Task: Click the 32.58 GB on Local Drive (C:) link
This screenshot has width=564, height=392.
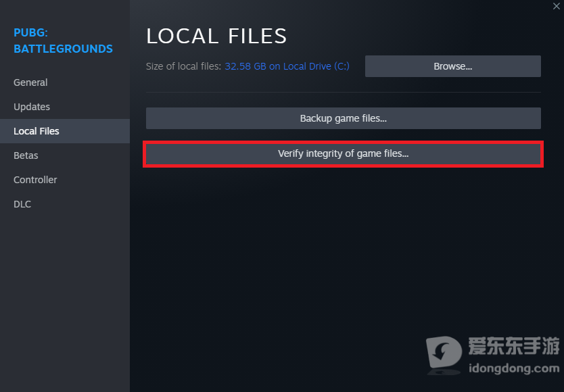Action: (x=287, y=66)
